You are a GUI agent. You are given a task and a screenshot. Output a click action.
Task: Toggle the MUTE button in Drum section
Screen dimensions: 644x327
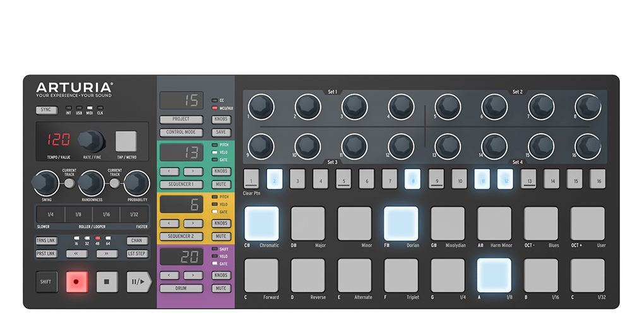pyautogui.click(x=221, y=288)
